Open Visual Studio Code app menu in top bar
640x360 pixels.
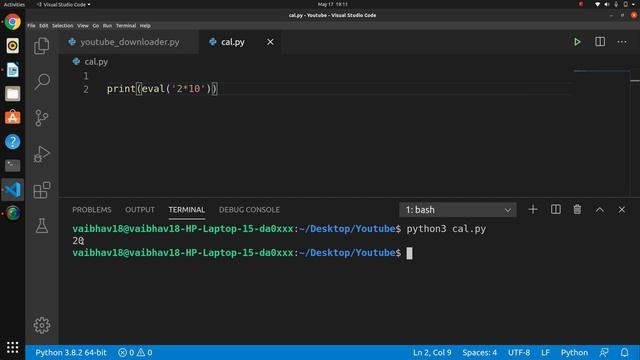click(x=63, y=4)
